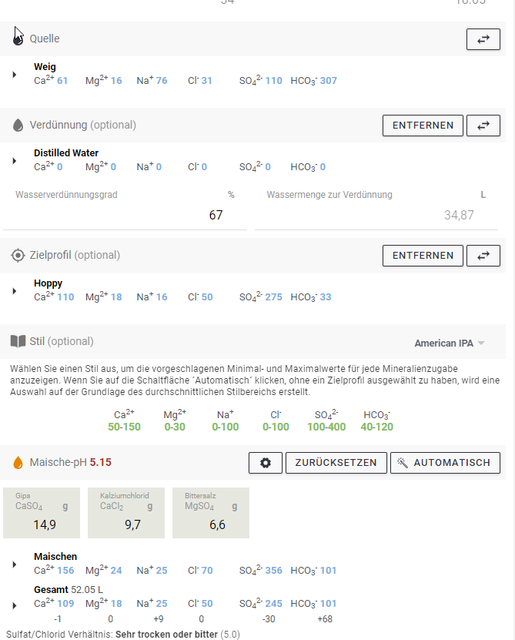Expand the Weig source water details
Image resolution: width=515 pixels, height=640 pixels.
[x=14, y=75]
